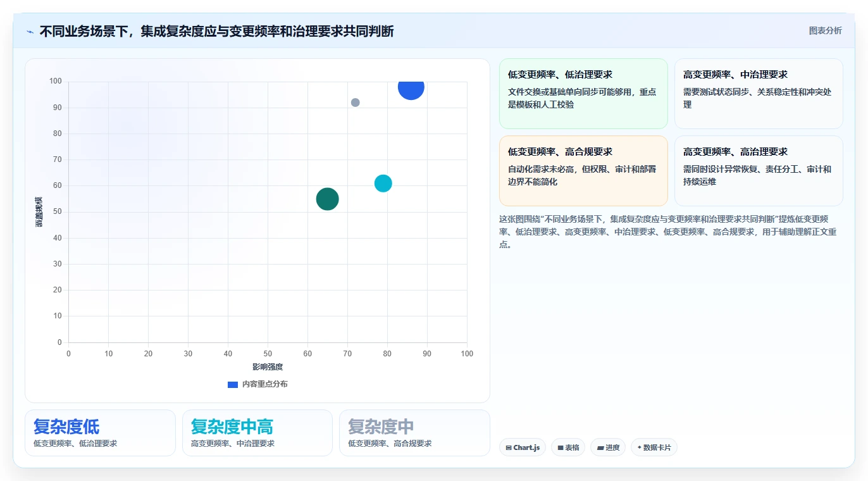Click the dark teal bubble in chart

(328, 199)
